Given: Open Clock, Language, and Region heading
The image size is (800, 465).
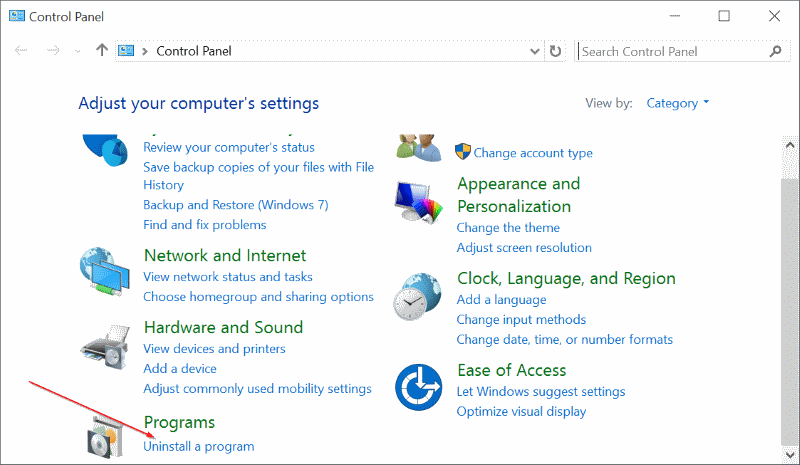Looking at the screenshot, I should pyautogui.click(x=566, y=279).
